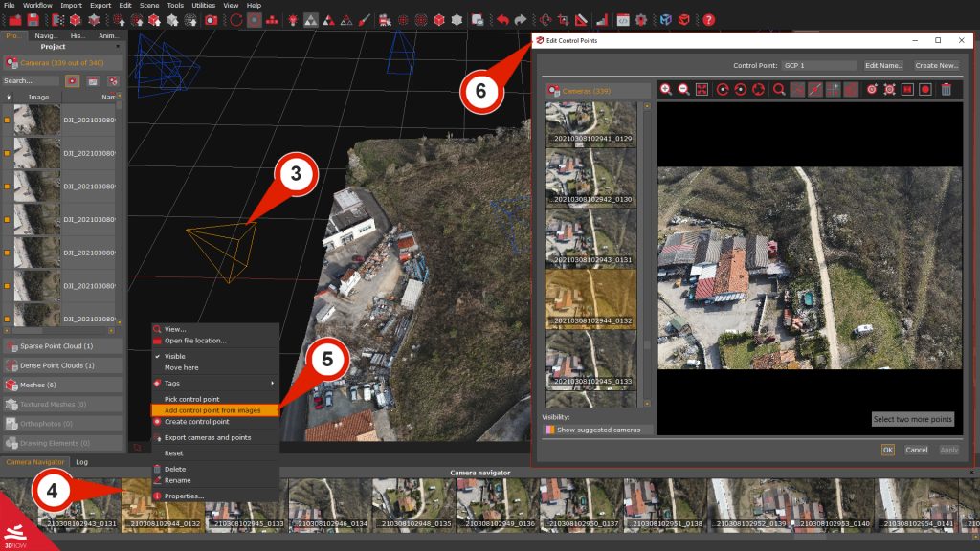Click the script code window icon
Viewport: 980px width, 551px height.
[x=623, y=20]
